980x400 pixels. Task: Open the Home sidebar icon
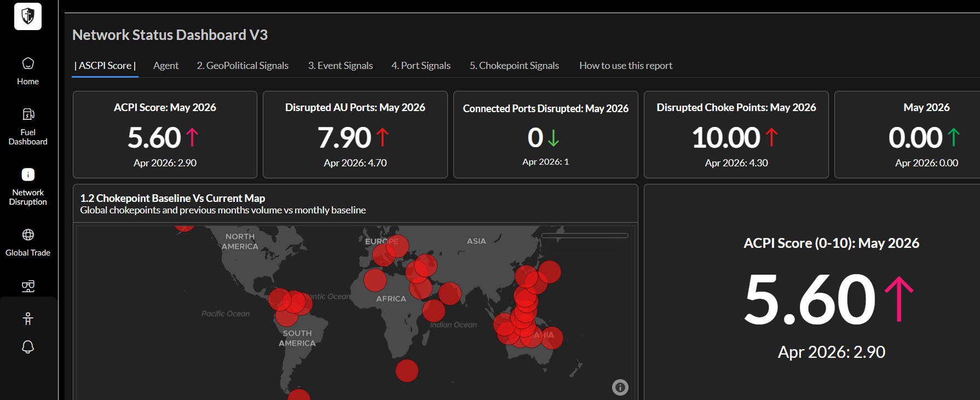28,63
